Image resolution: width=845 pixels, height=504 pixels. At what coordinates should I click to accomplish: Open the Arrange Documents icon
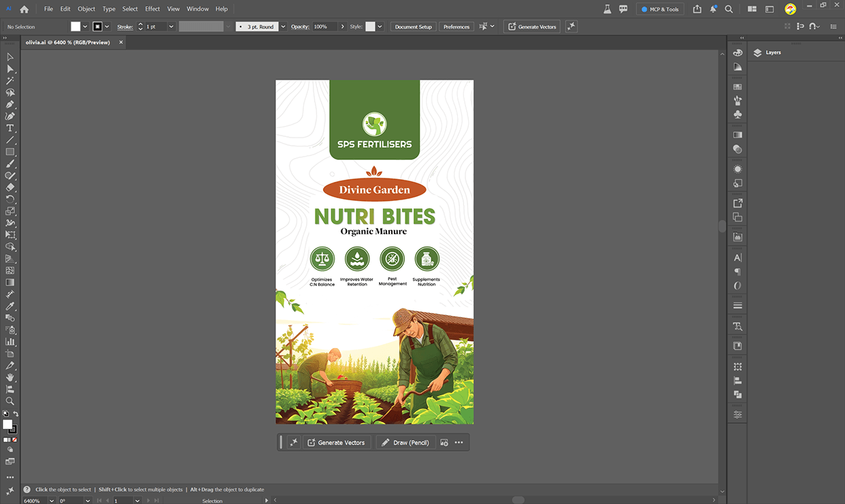pos(752,9)
